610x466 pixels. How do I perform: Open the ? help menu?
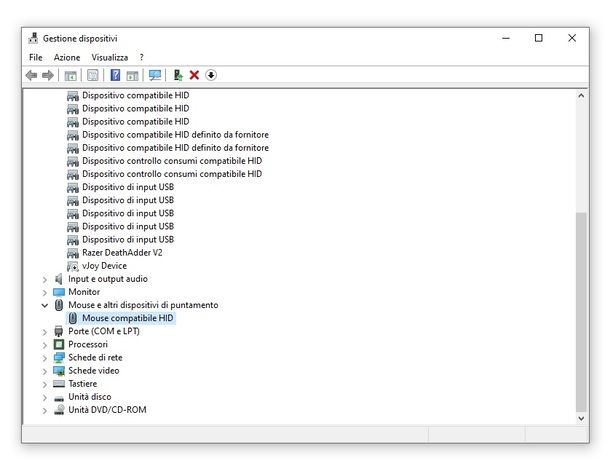click(x=142, y=57)
